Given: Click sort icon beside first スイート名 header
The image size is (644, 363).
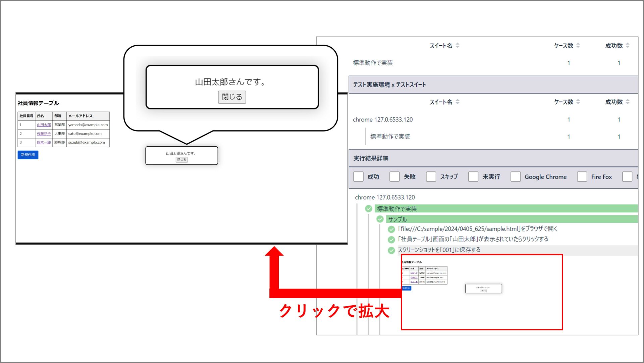Looking at the screenshot, I should click(x=458, y=46).
